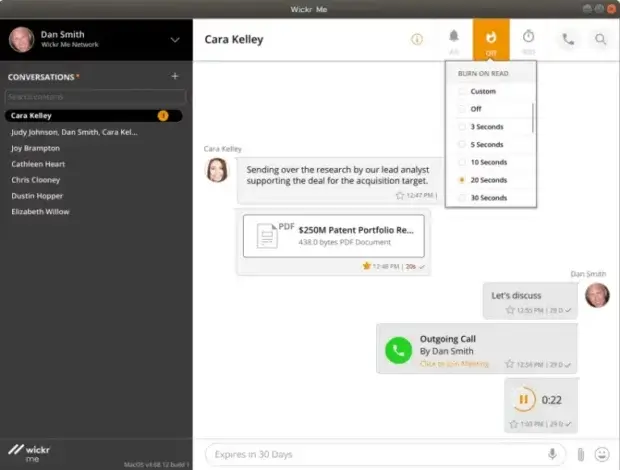
Task: Attach a file using the paperclip icon
Action: (x=580, y=454)
